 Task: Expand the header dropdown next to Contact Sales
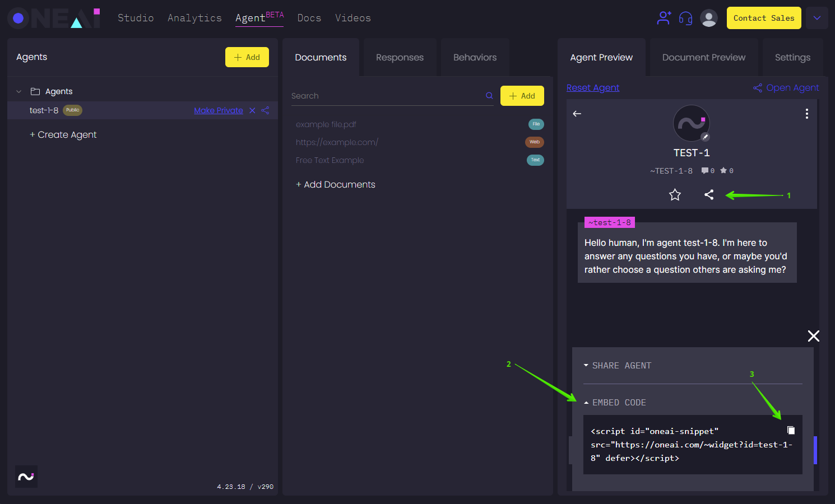(817, 18)
